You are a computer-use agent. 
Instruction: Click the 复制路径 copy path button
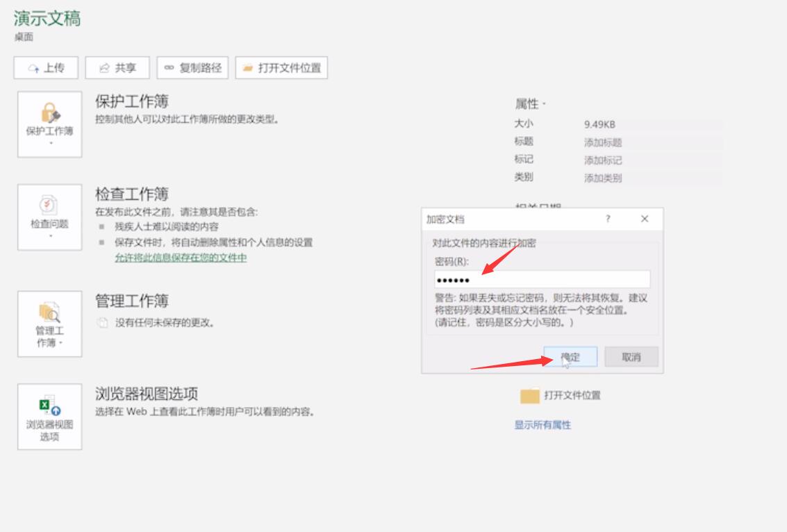click(192, 68)
